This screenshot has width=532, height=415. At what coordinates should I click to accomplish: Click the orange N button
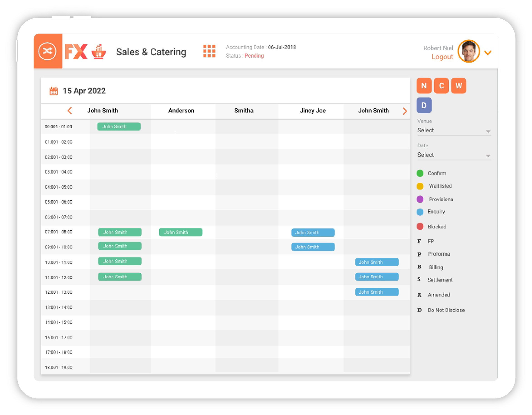(424, 86)
